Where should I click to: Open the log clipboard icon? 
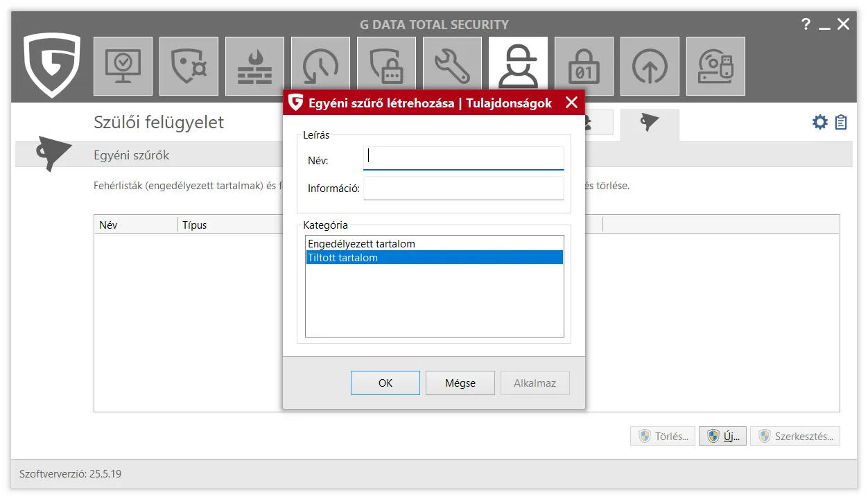(x=842, y=123)
